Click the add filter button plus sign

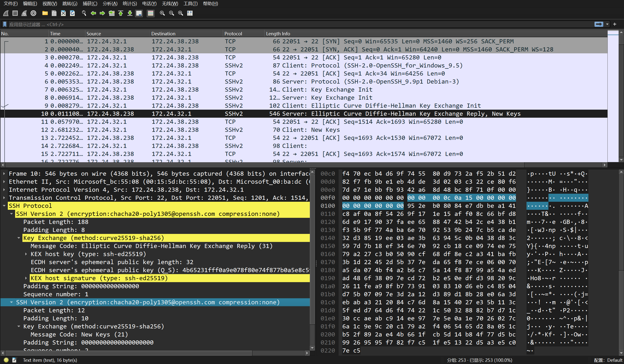[x=614, y=24]
